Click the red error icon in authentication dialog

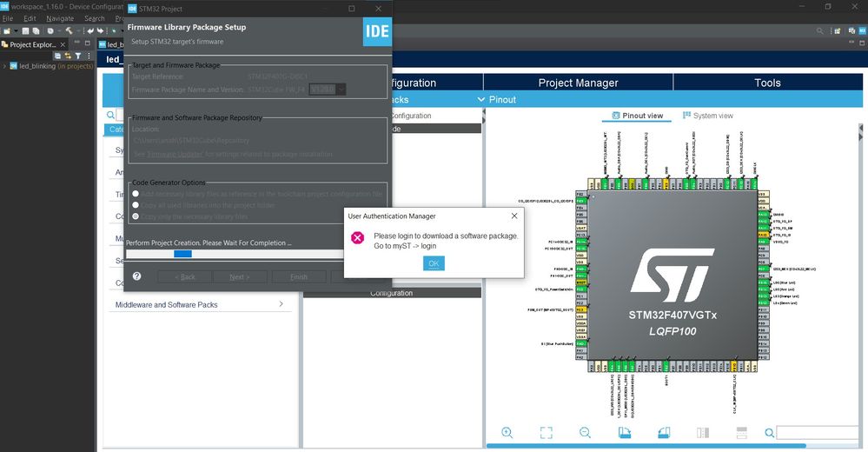[358, 237]
